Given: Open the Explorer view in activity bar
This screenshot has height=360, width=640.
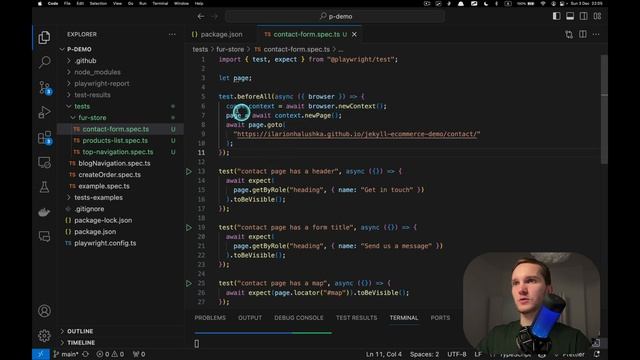Looking at the screenshot, I should point(44,38).
